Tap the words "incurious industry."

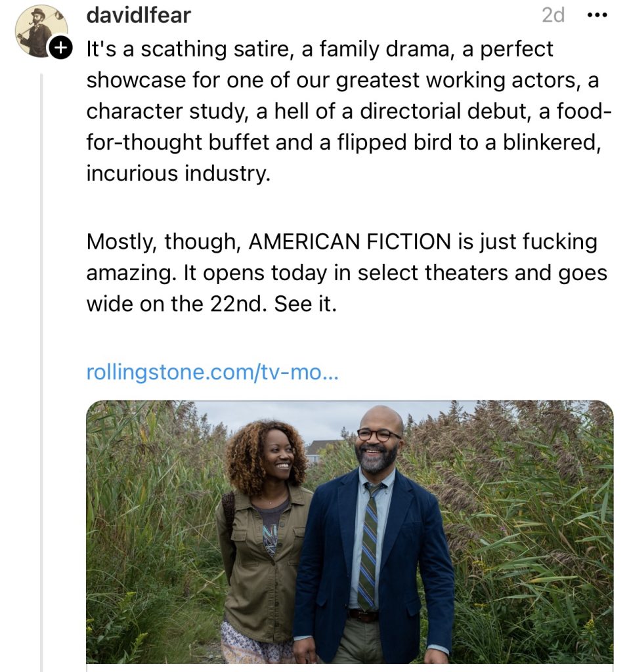click(178, 174)
